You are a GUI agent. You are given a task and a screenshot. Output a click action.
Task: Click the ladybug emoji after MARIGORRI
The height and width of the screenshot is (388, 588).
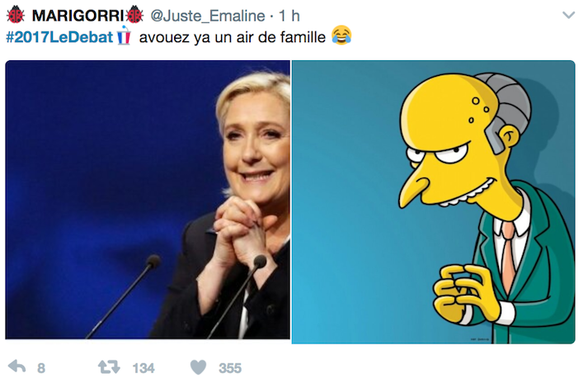[x=134, y=16]
